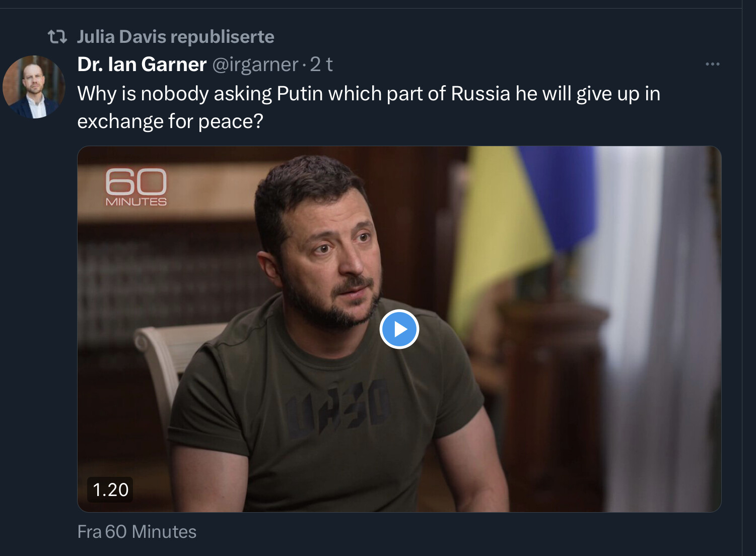Open the 'Fra 60 Minutes' source link
The height and width of the screenshot is (556, 756).
point(137,532)
